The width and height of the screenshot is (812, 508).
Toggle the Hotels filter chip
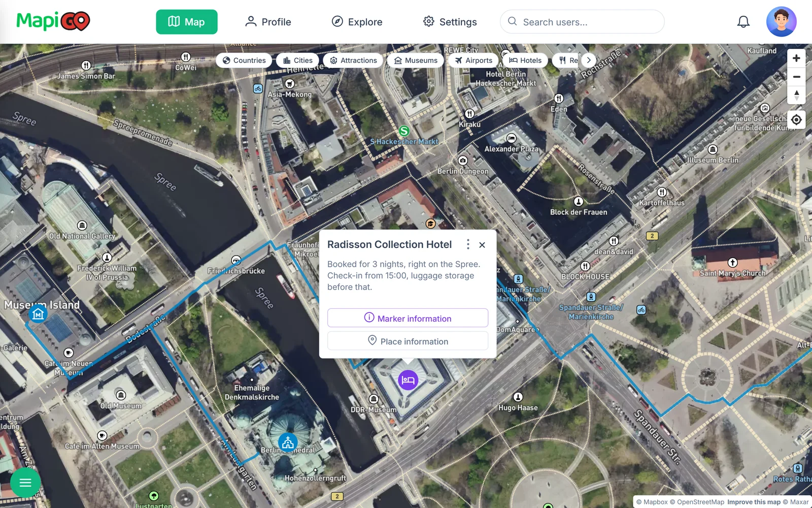[x=525, y=60]
